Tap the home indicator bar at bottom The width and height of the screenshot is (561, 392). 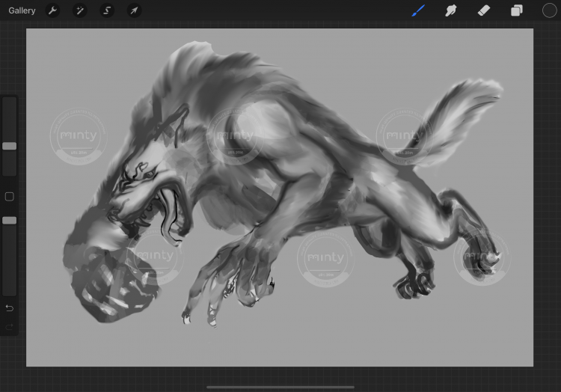[x=280, y=387]
